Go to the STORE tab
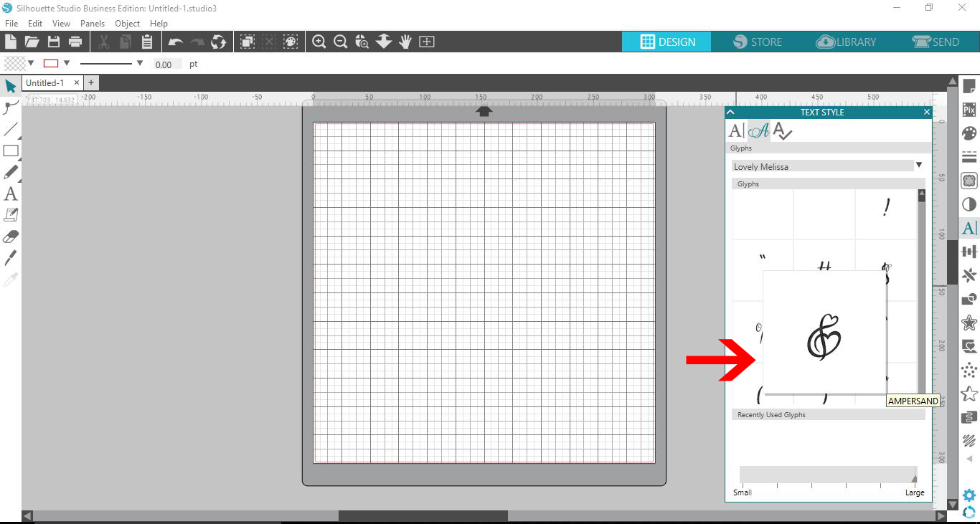Image resolution: width=980 pixels, height=524 pixels. [x=758, y=42]
